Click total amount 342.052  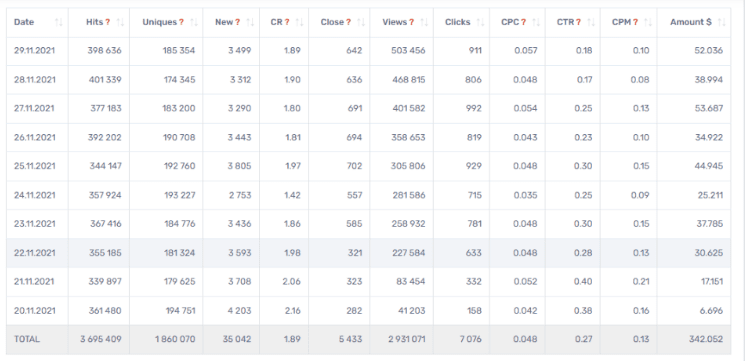(707, 340)
